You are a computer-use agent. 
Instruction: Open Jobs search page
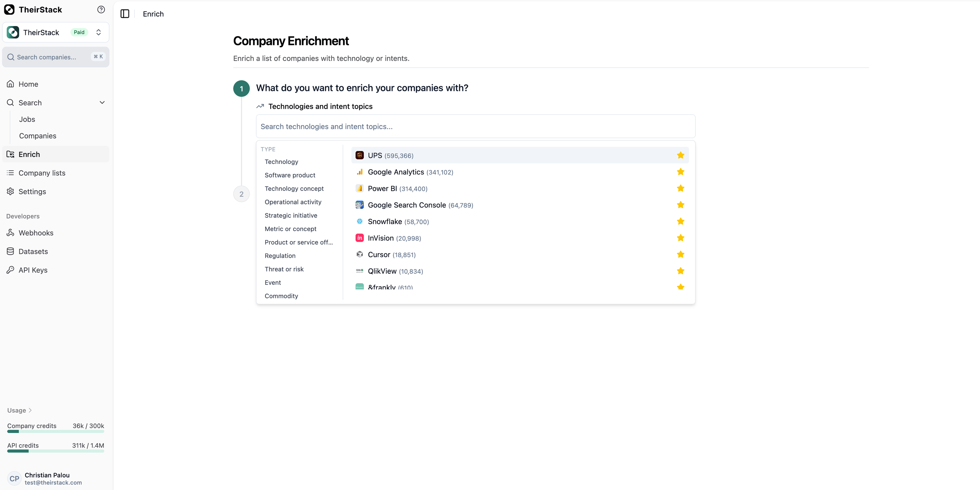tap(27, 119)
